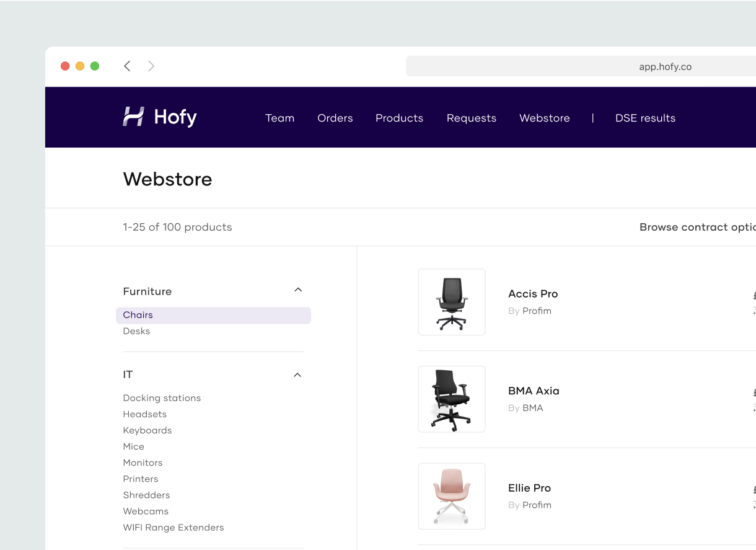
Task: Collapse the IT category section
Action: click(x=297, y=375)
